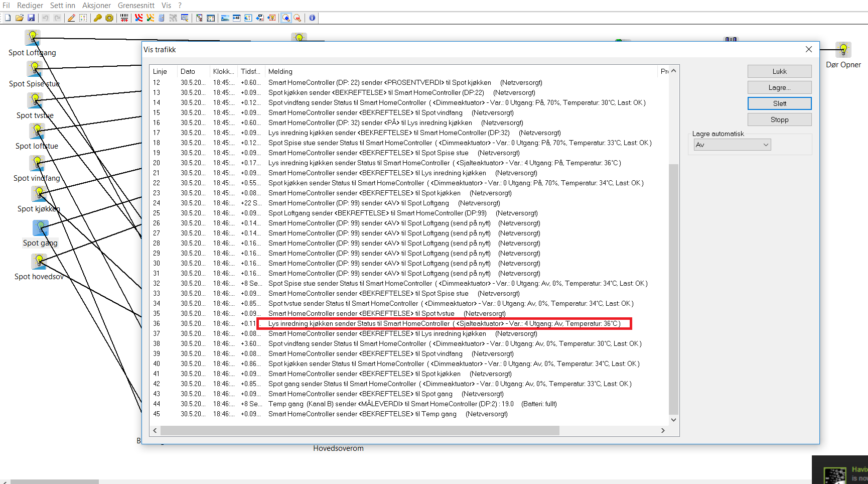Click the Slett button

[779, 103]
